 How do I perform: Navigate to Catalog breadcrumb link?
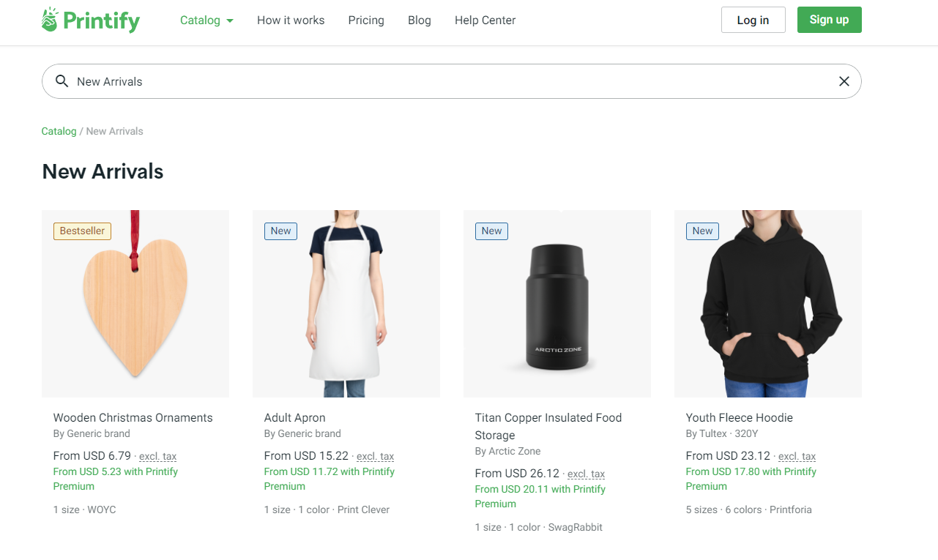pos(59,131)
